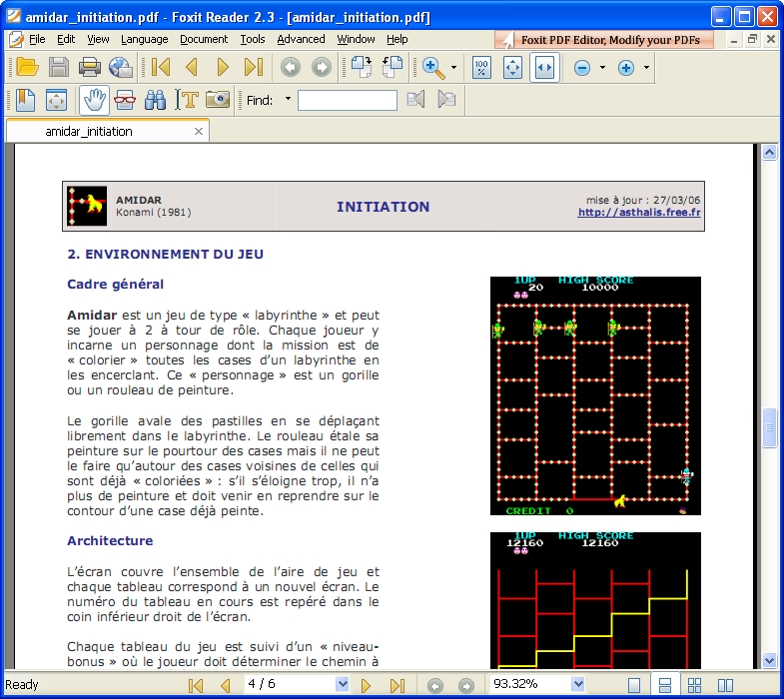Toggle the bookmarks panel button
This screenshot has width=784, height=699.
25,100
